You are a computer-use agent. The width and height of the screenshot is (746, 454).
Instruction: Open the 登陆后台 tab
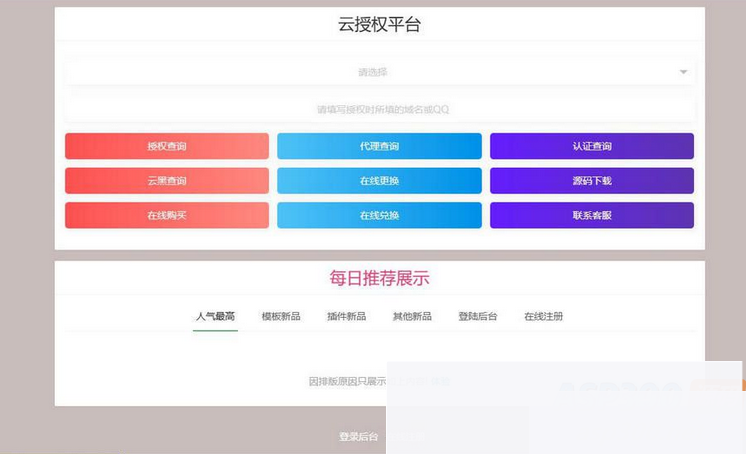[478, 317]
